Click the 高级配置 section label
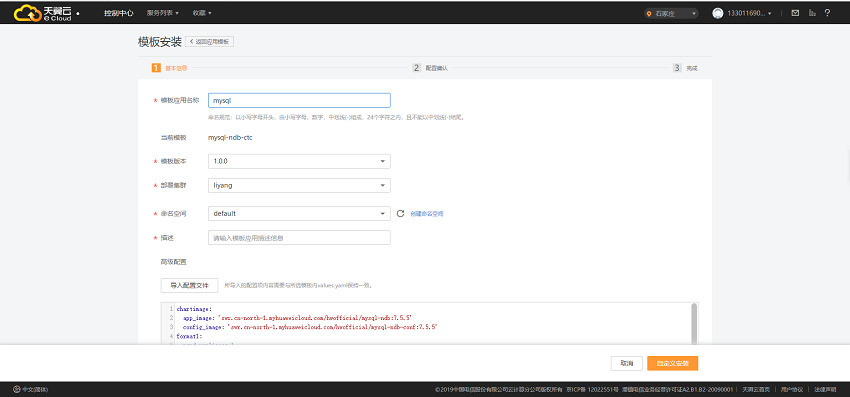The width and height of the screenshot is (850, 397). 173,262
